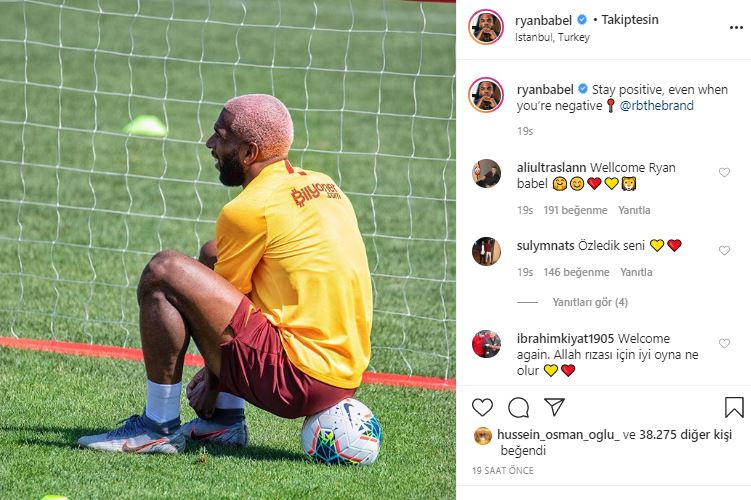Click the Takiptesin following button
Image resolution: width=751 pixels, height=500 pixels.
(630, 20)
